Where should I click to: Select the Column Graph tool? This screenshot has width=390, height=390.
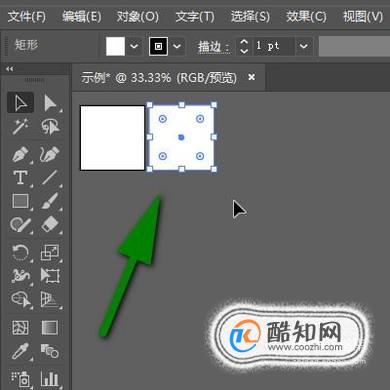point(50,378)
